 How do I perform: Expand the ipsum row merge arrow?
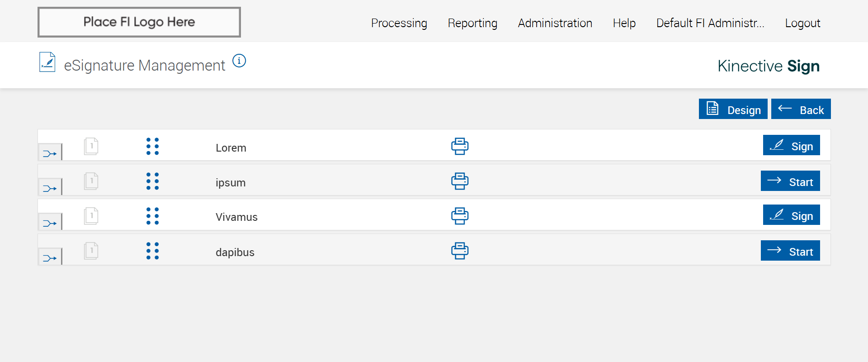coord(50,188)
